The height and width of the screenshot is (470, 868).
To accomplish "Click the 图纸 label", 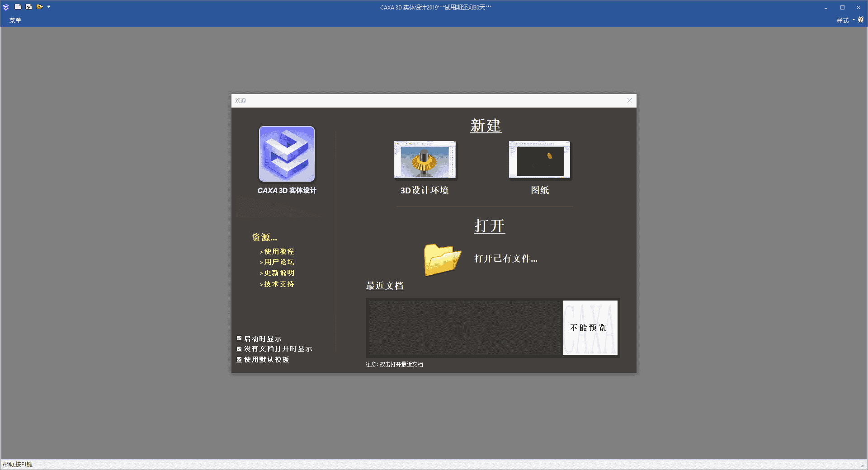I will point(540,190).
